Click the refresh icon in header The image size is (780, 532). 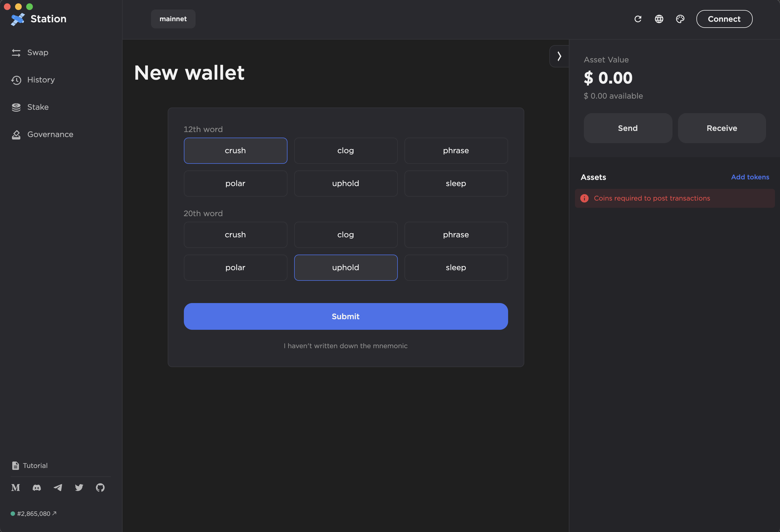pyautogui.click(x=638, y=19)
